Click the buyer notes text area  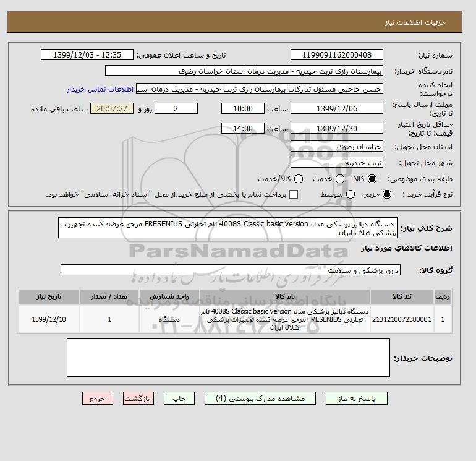(x=228, y=358)
